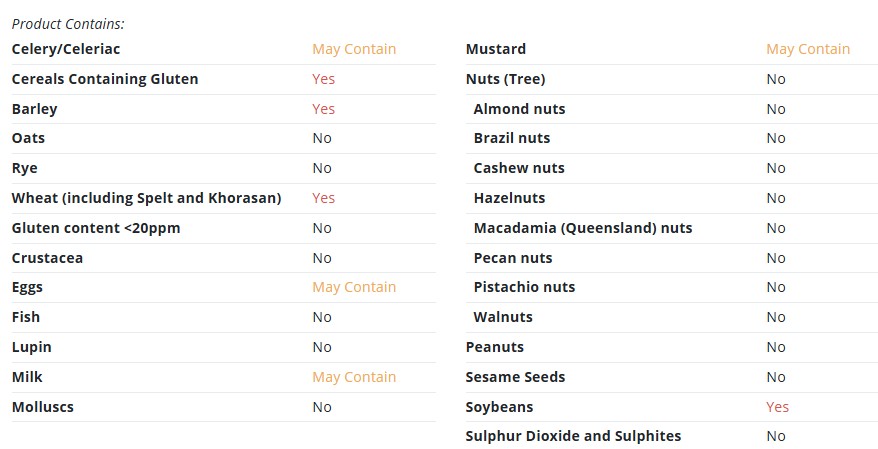Click May Contain beside Mustard
This screenshot has height=449, width=878.
[x=808, y=49]
